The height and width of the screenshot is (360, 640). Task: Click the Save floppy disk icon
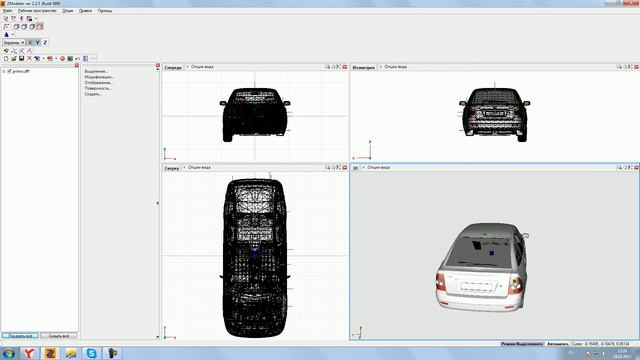(x=22, y=58)
